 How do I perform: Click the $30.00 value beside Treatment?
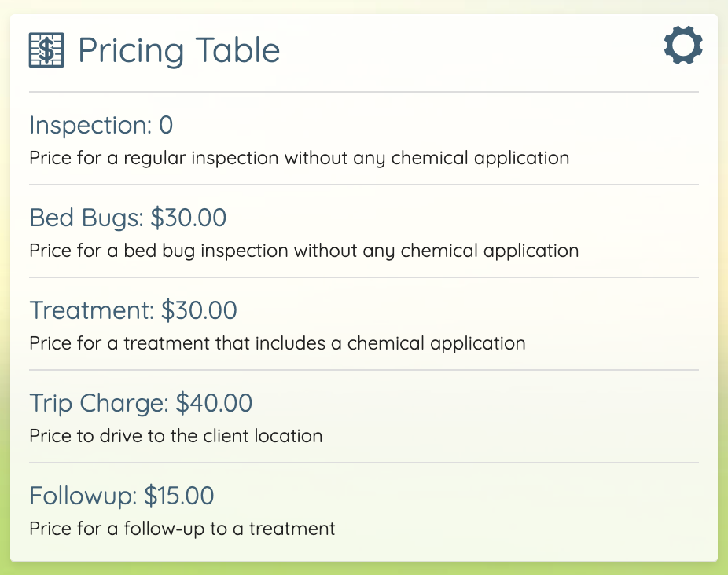199,310
